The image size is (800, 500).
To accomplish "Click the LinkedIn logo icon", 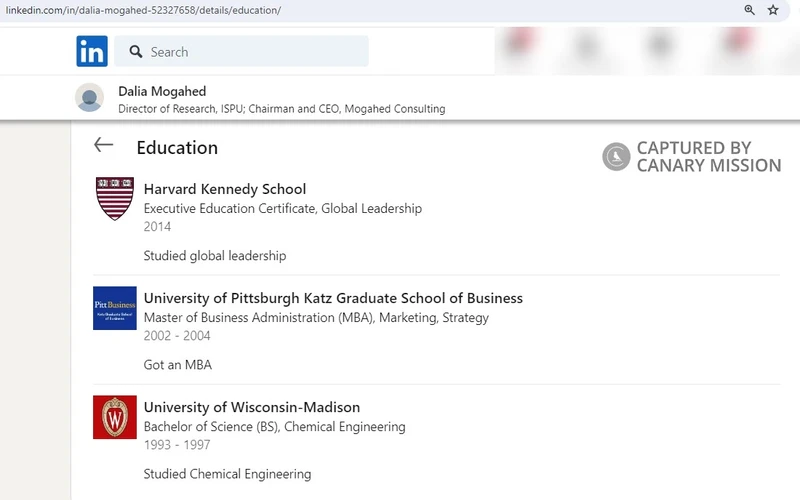I will (92, 51).
